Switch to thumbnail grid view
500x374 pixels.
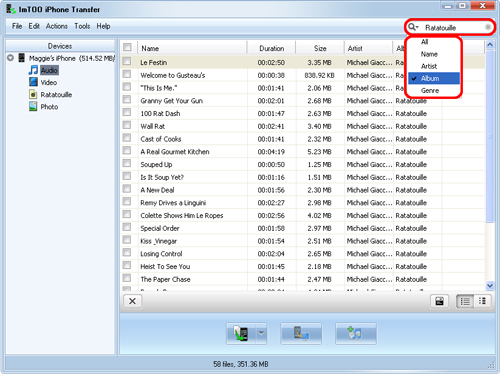coord(482,301)
